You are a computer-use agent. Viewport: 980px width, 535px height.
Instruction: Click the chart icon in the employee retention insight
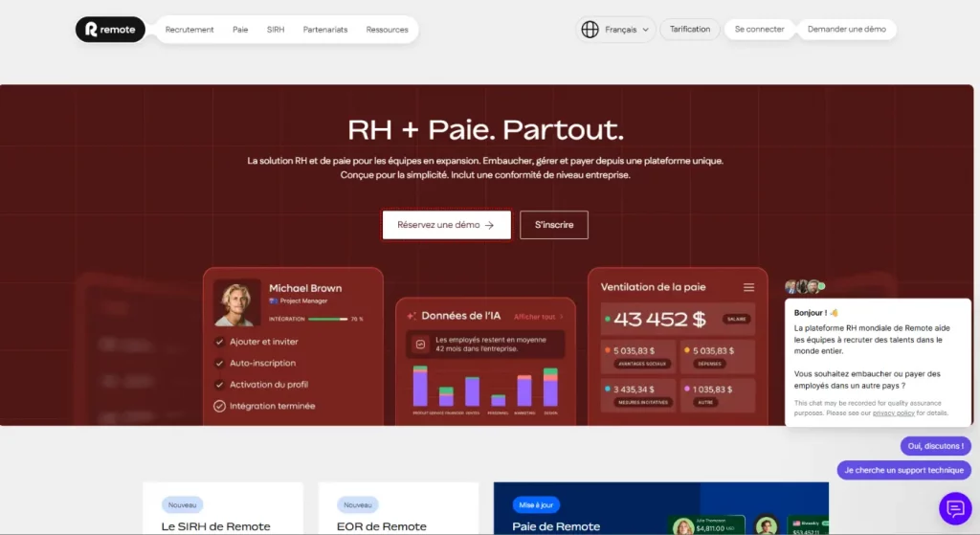tap(420, 345)
